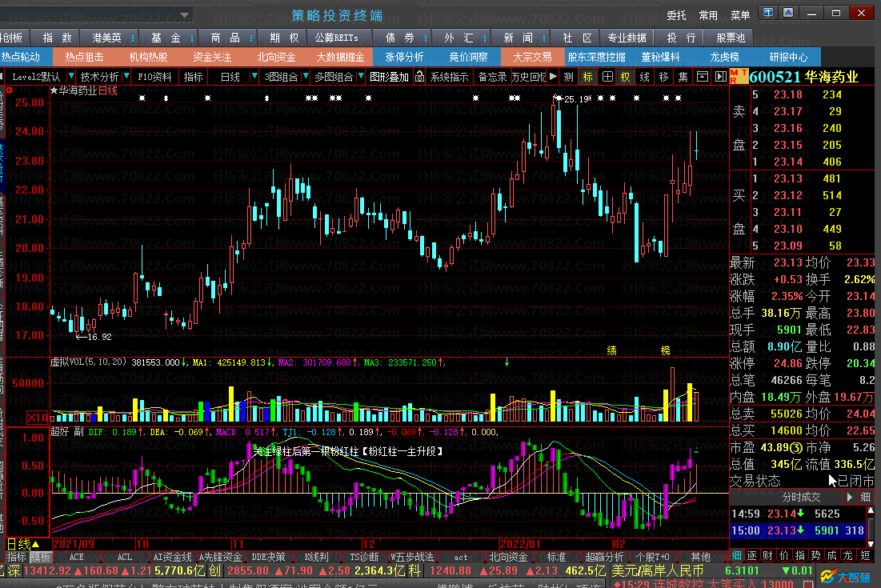Toggle the 指标 bottom-left tab
This screenshot has width=881, height=588.
(x=16, y=557)
